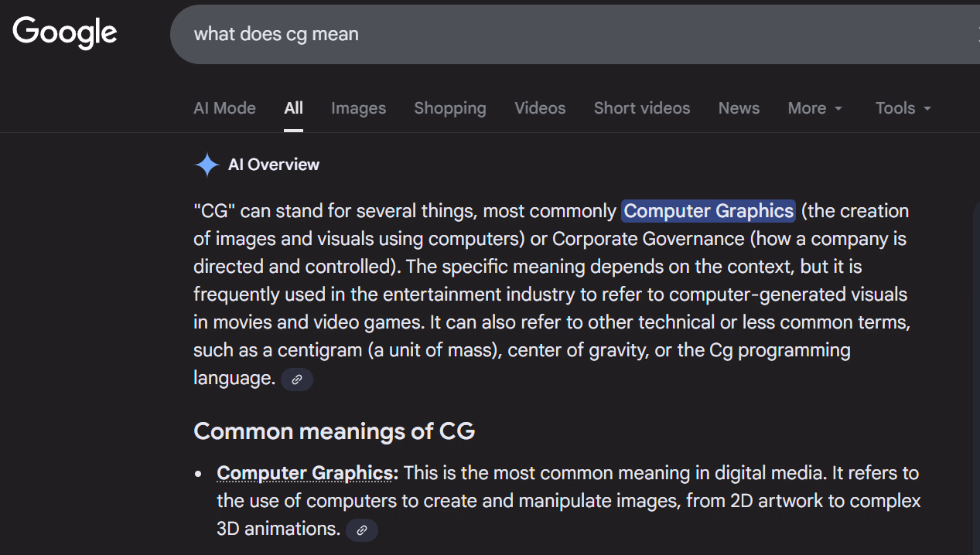Image resolution: width=980 pixels, height=555 pixels.
Task: Open the Shopping tab
Action: tap(450, 108)
